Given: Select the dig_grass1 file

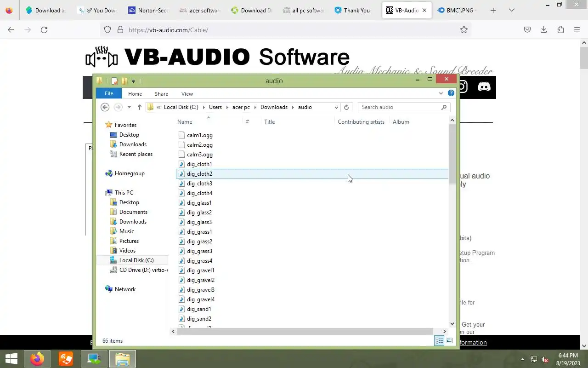Looking at the screenshot, I should coord(199,232).
